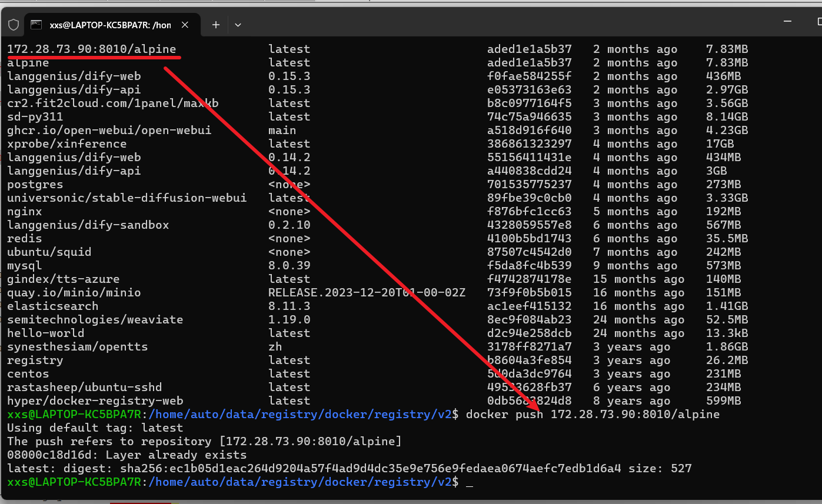Click gindex/tts-azure repository name
Viewport: 822px width, 504px height.
[63, 279]
